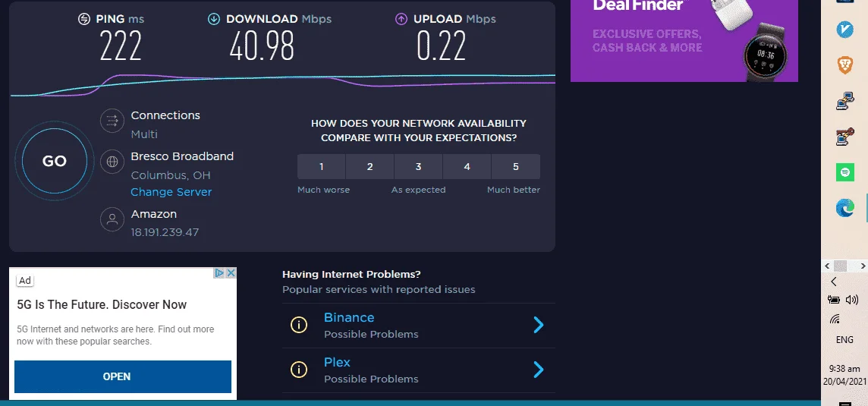Click the 'Having Internet Problems?' heading
This screenshot has height=406, width=868.
click(351, 274)
